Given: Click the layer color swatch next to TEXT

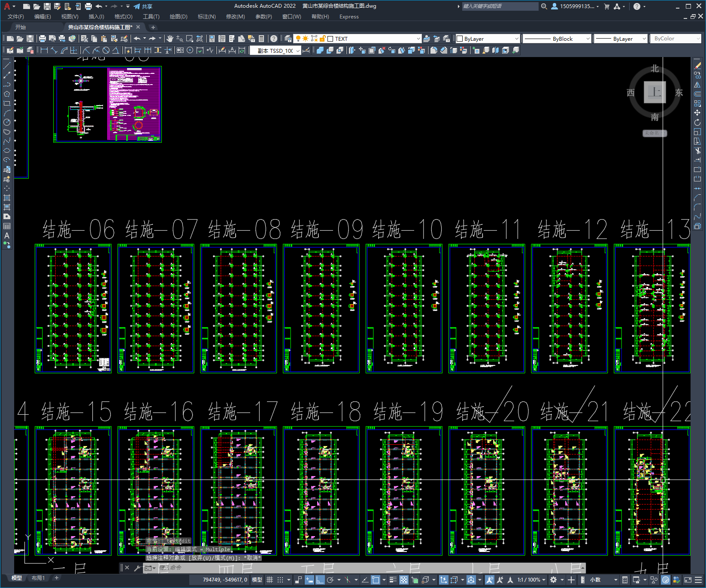Looking at the screenshot, I should 330,39.
